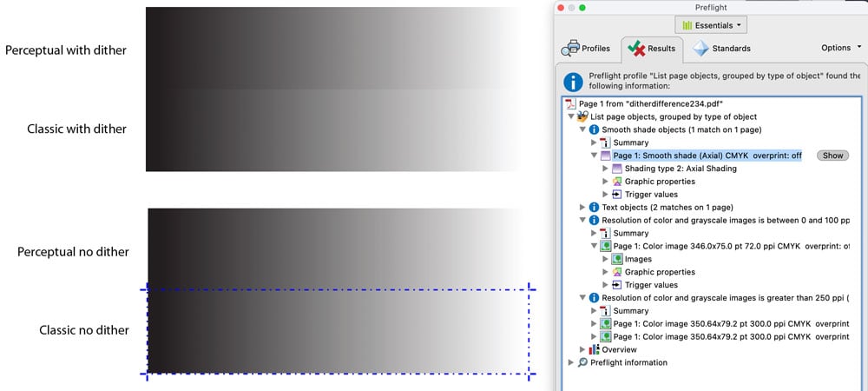Switch to the Standards tab
The height and width of the screenshot is (391, 868).
[721, 48]
